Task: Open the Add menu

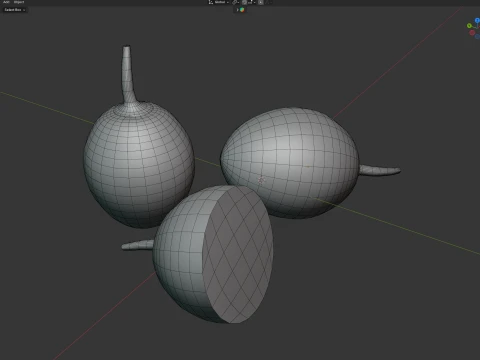Action: coord(6,2)
